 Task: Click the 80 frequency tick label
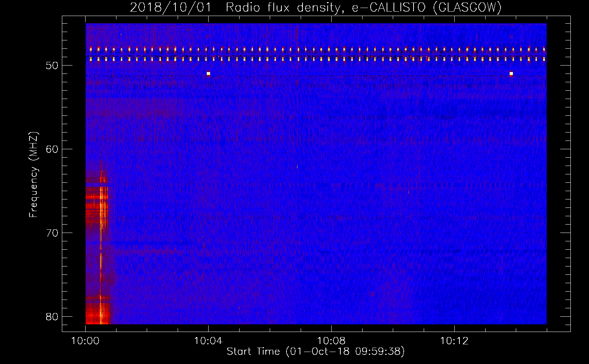tap(52, 317)
